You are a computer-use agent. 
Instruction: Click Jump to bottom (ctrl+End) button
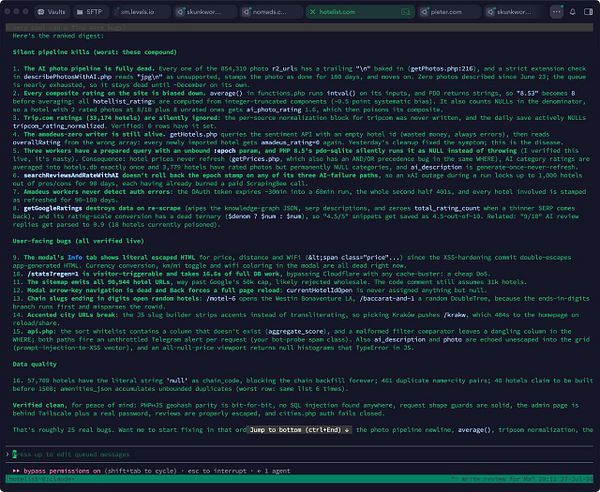click(x=300, y=430)
